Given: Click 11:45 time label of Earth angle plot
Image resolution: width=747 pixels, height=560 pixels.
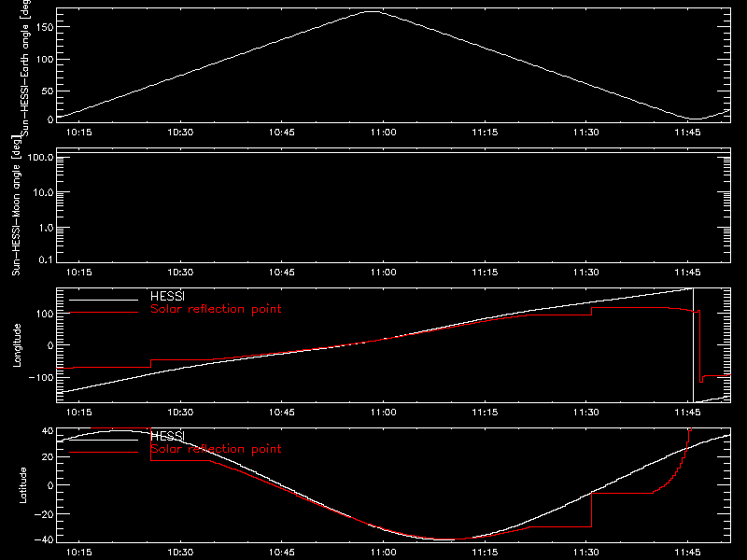Looking at the screenshot, I should point(687,133).
